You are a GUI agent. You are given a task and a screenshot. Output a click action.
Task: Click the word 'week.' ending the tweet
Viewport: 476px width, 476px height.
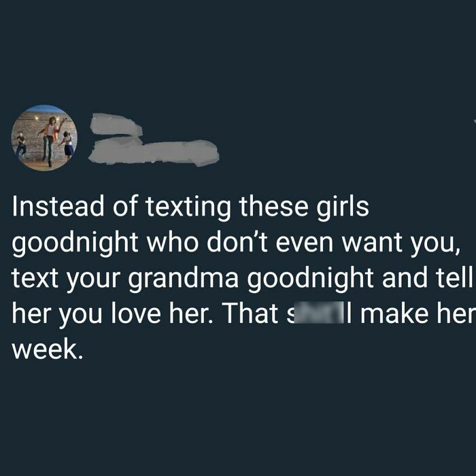pos(47,351)
